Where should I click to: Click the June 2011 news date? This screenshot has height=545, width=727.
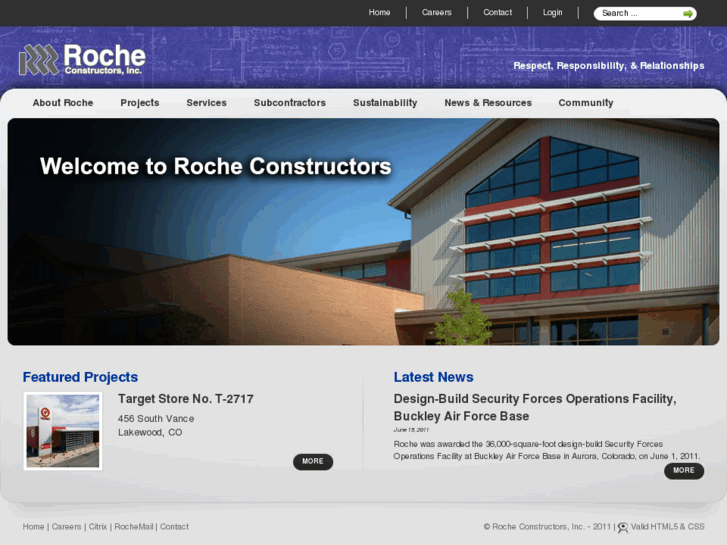(x=411, y=430)
